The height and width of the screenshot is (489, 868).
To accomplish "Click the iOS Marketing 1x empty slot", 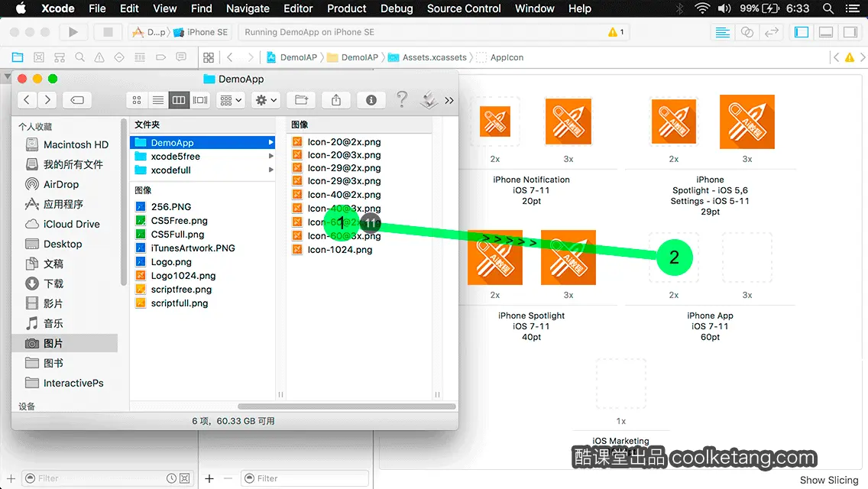I will pyautogui.click(x=621, y=384).
